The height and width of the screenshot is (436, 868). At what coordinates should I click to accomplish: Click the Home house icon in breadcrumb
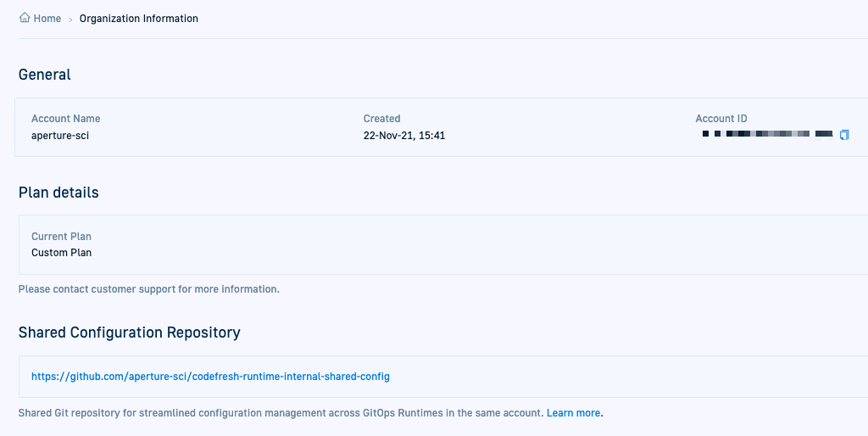pyautogui.click(x=25, y=18)
